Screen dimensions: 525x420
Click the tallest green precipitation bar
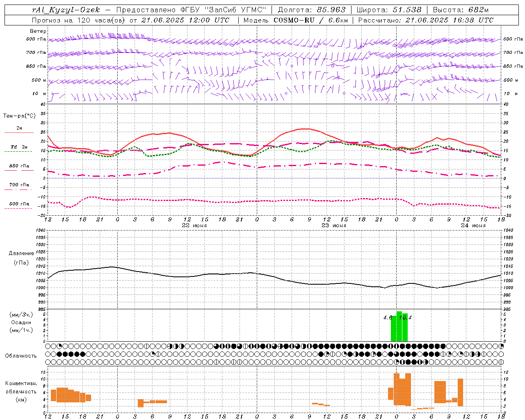point(399,326)
